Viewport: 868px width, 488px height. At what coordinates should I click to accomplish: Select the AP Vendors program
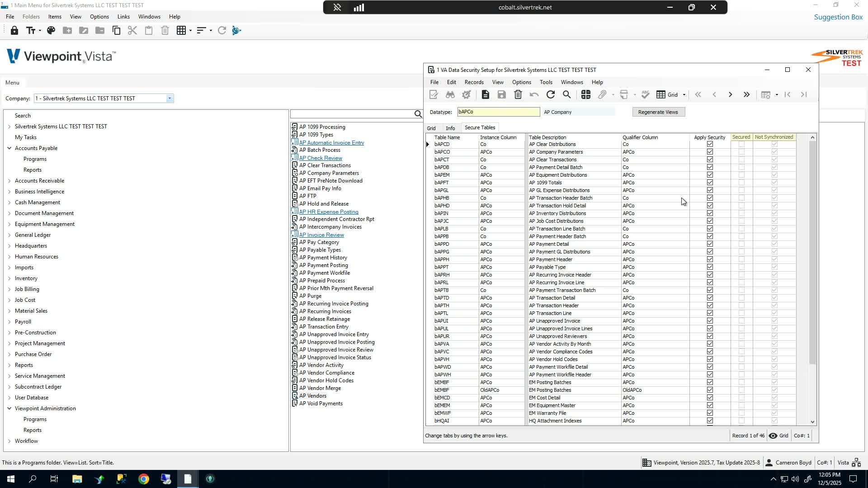point(313,396)
